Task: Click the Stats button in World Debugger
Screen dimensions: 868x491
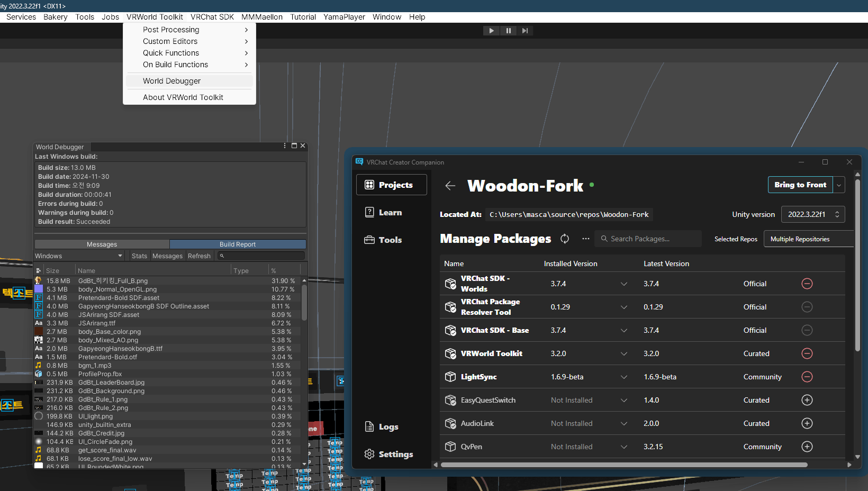Action: point(139,256)
